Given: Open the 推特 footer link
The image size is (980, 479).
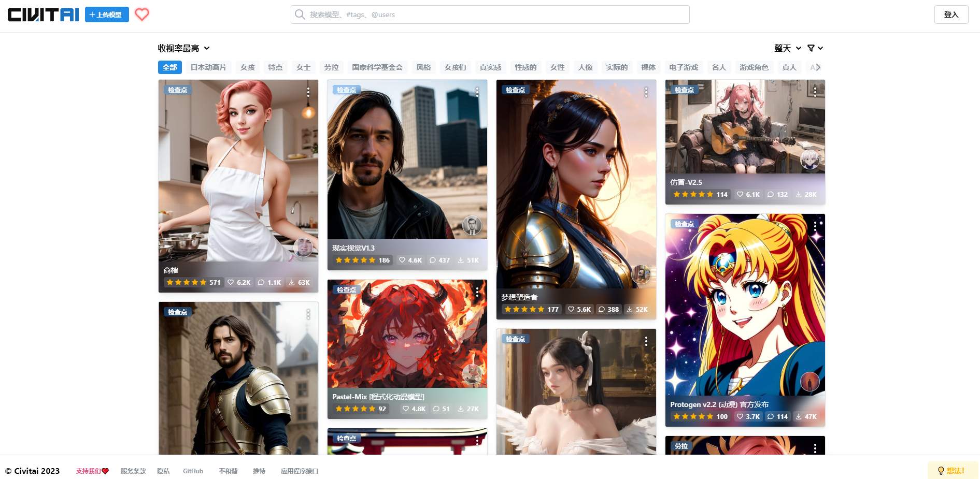Looking at the screenshot, I should [259, 471].
